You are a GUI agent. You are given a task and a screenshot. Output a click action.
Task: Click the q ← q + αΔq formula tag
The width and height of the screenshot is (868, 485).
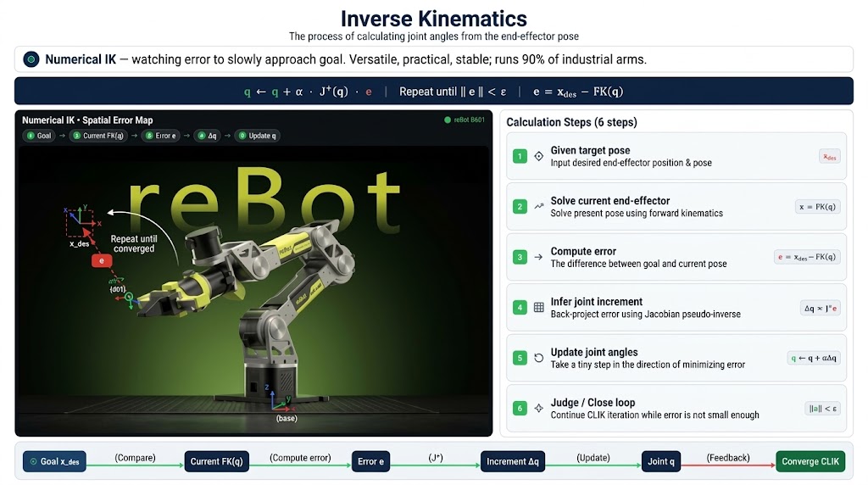pos(814,358)
